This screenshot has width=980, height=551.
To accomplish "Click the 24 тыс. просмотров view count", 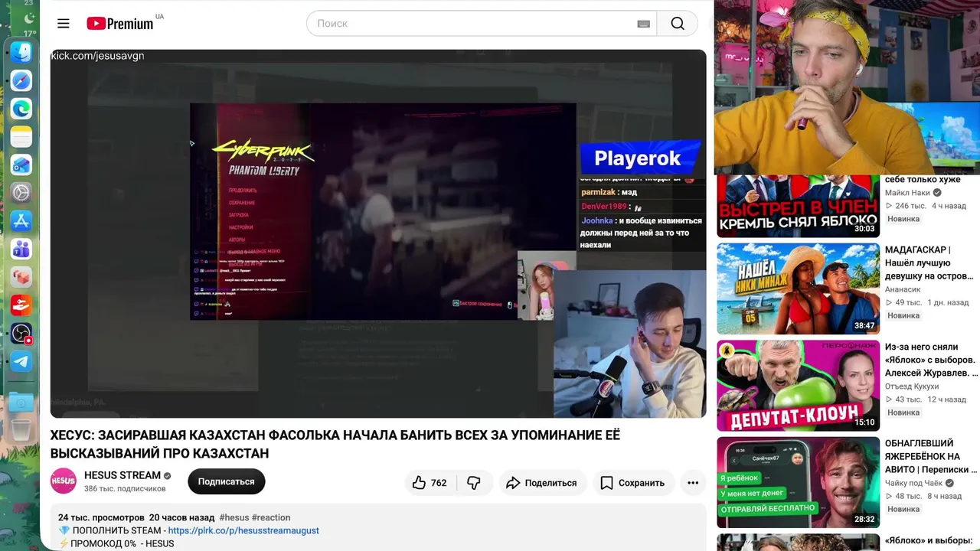I will coord(101,517).
